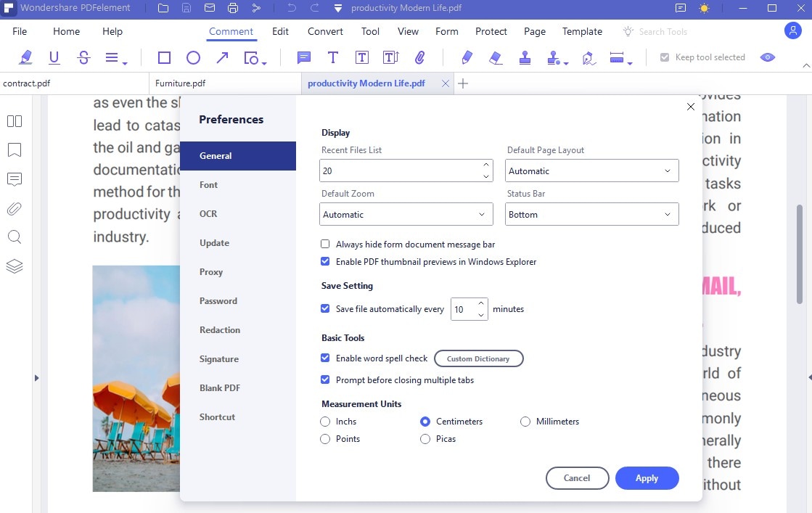Cancel the Preferences dialog
Image resolution: width=812 pixels, height=513 pixels.
coord(577,477)
